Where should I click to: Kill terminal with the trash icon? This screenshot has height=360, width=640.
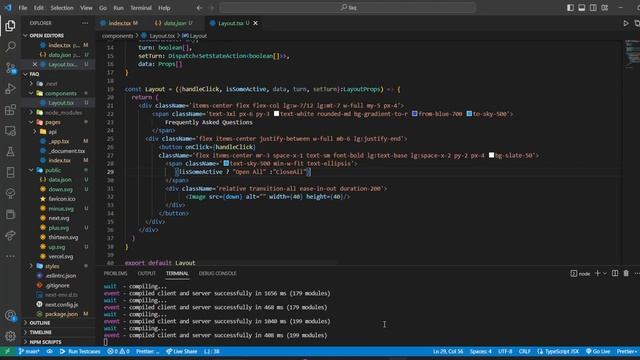626,273
